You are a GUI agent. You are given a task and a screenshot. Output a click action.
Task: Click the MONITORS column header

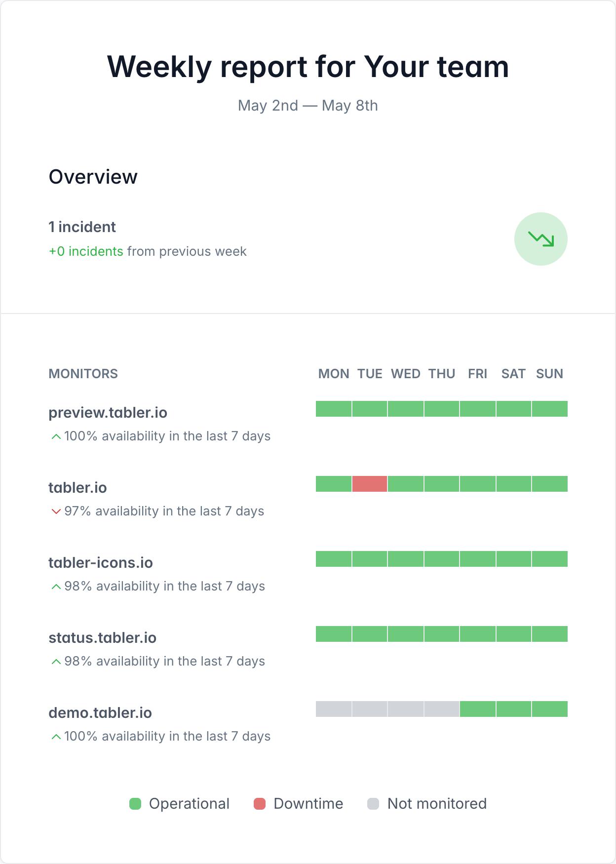coord(83,374)
